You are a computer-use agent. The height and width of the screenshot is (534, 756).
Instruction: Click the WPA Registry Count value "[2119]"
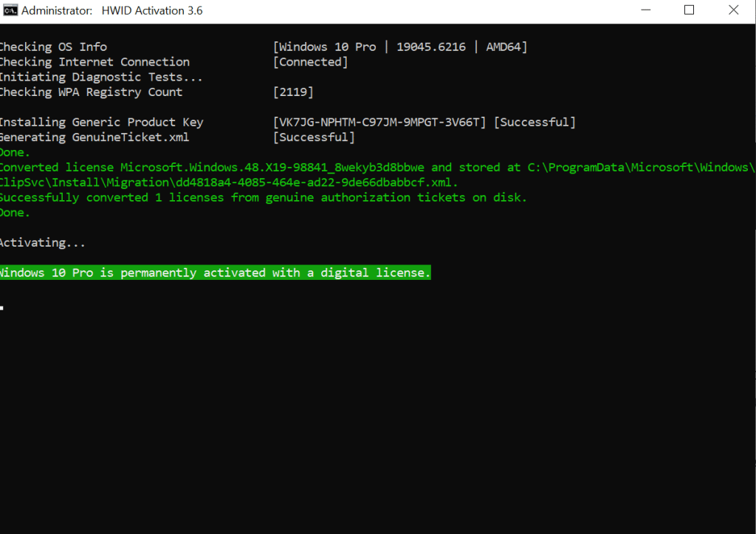click(293, 92)
